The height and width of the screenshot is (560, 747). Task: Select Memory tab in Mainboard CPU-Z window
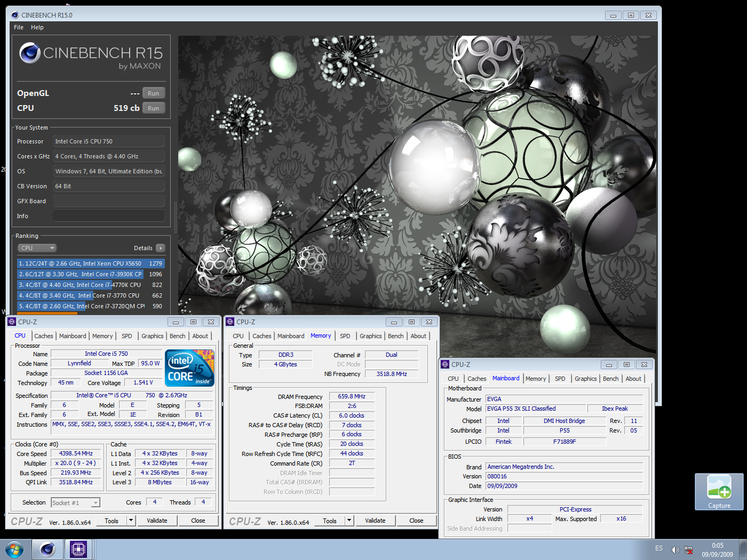(x=536, y=379)
